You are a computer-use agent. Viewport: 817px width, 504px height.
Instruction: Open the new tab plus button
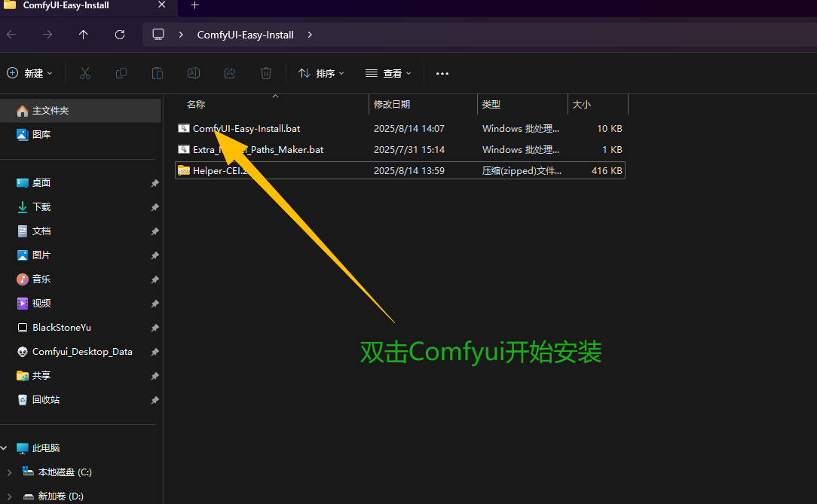coord(194,5)
